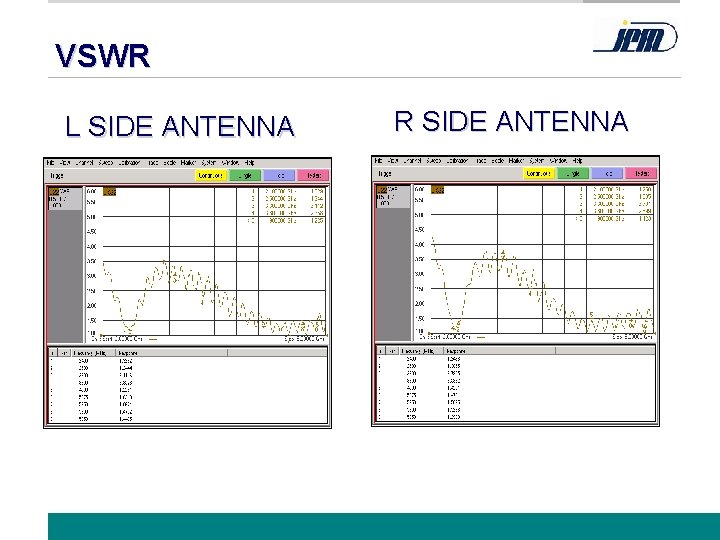Screen dimensions: 720x540
Task: Open Scale menu in L side antenna window
Action: (170, 163)
